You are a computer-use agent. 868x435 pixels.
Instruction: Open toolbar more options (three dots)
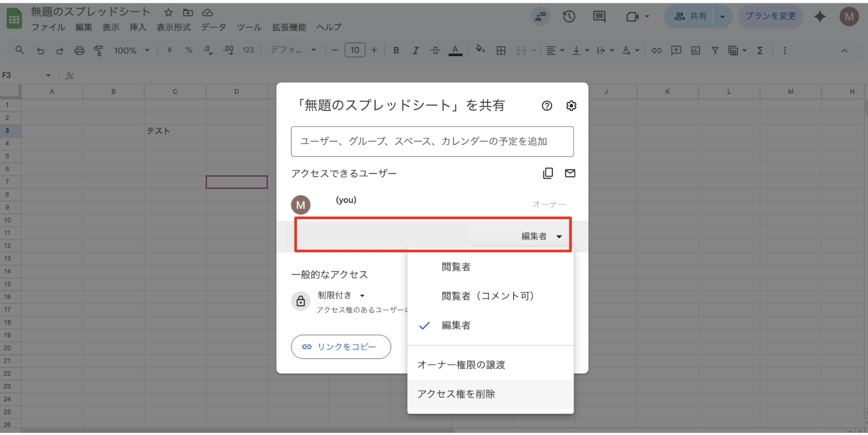pyautogui.click(x=785, y=50)
